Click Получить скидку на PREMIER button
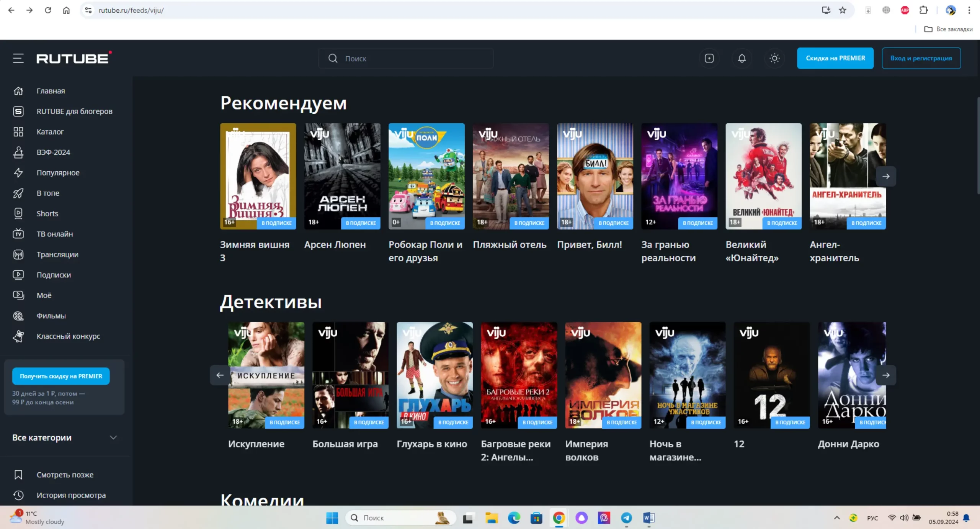This screenshot has width=980, height=529. coord(61,376)
